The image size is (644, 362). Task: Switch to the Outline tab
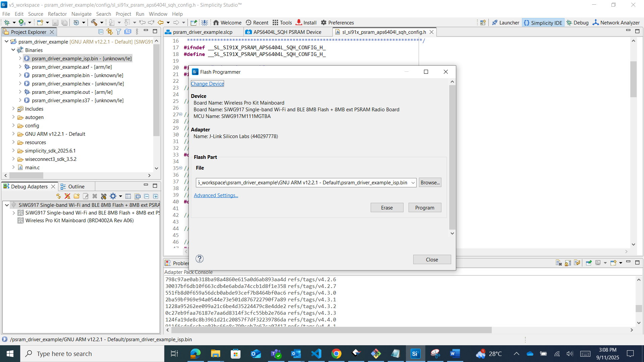76,186
